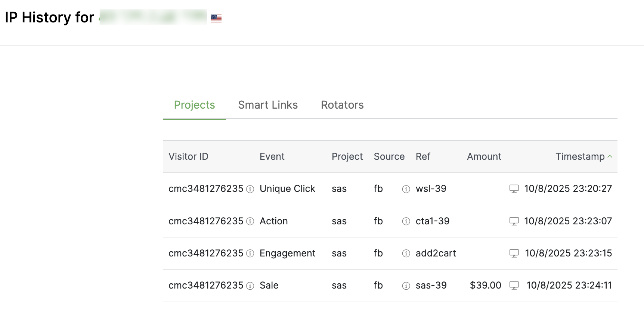The height and width of the screenshot is (330, 644).
Task: Click the $39.00 amount in the Sale row
Action: point(485,285)
